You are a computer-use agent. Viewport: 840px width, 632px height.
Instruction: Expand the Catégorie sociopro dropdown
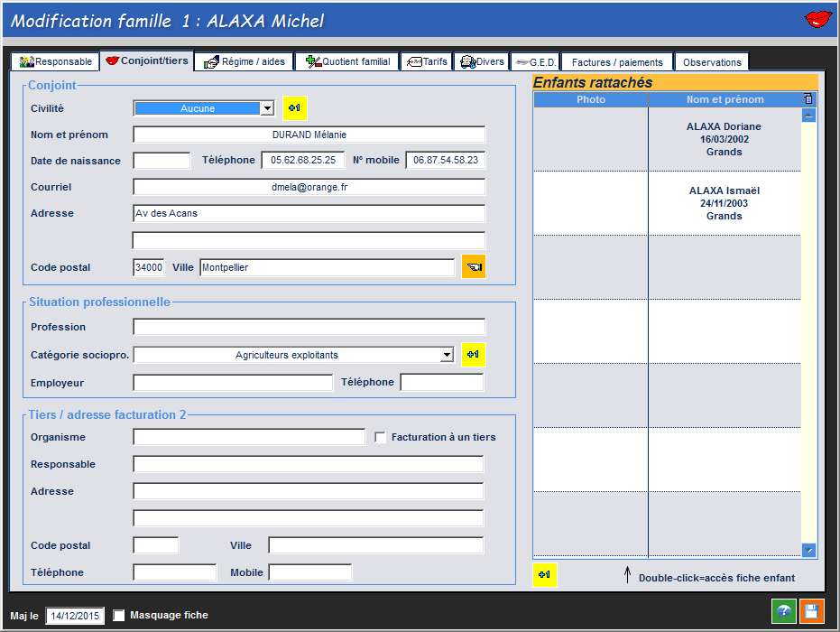point(447,356)
